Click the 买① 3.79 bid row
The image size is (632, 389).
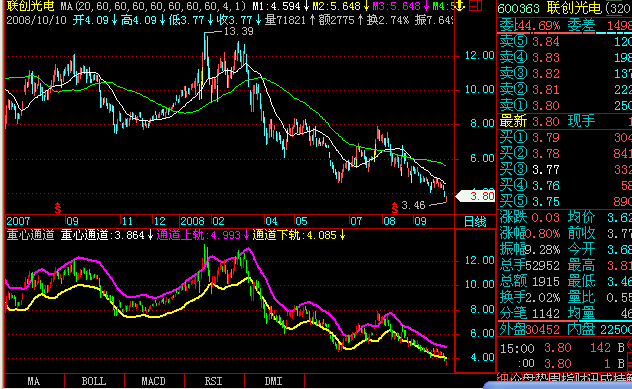(x=565, y=137)
